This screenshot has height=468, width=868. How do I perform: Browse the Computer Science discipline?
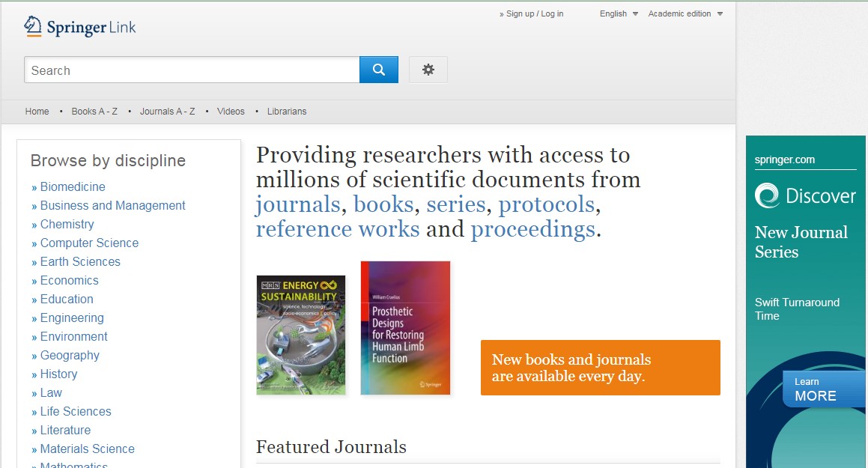89,243
